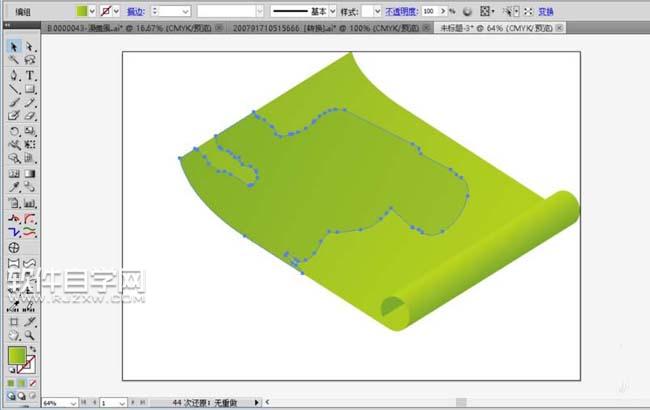Select the Shape Builder tool
The height and width of the screenshot is (410, 650).
(x=14, y=158)
